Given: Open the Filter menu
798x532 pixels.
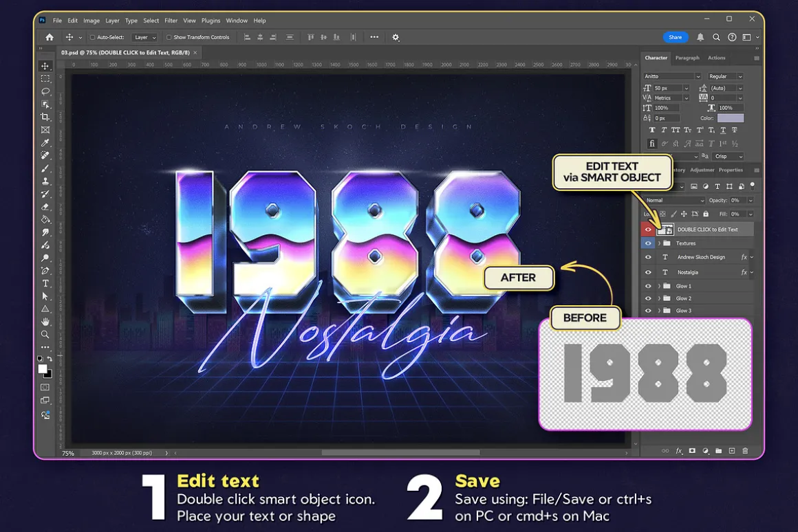Looking at the screenshot, I should (x=171, y=21).
